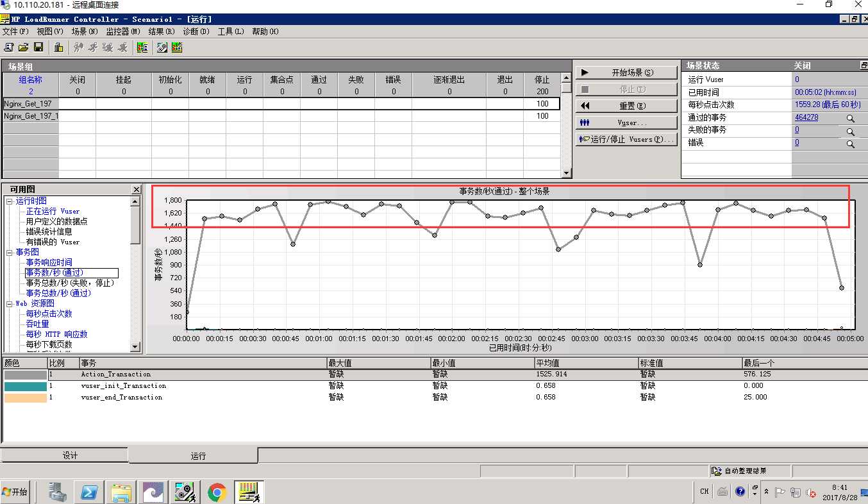
Task: Select 正在运行 Vuser graph in tree
Action: (x=53, y=212)
